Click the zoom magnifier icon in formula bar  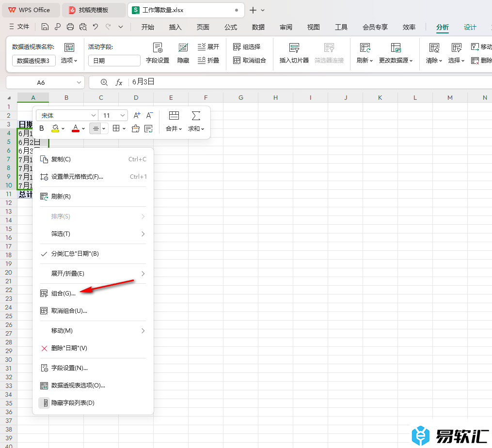[x=104, y=82]
